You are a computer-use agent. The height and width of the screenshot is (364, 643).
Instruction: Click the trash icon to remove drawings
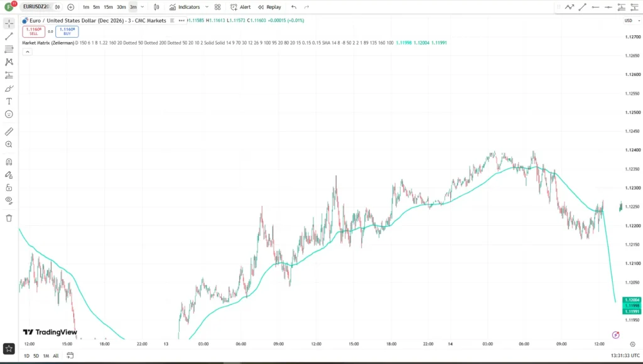pyautogui.click(x=9, y=218)
